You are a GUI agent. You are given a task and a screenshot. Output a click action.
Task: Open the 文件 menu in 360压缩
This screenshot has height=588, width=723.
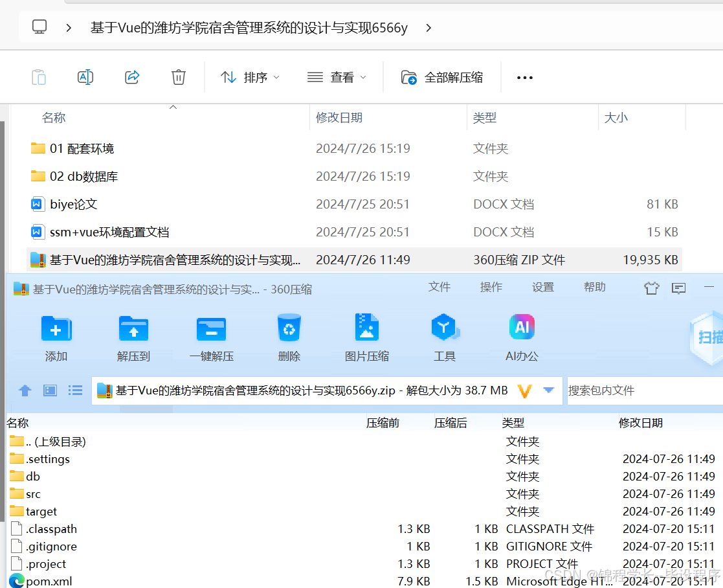click(x=439, y=287)
